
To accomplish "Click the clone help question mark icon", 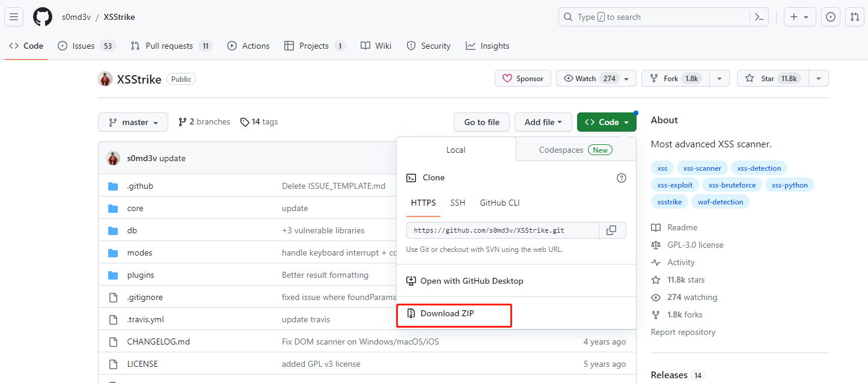I will pos(622,178).
